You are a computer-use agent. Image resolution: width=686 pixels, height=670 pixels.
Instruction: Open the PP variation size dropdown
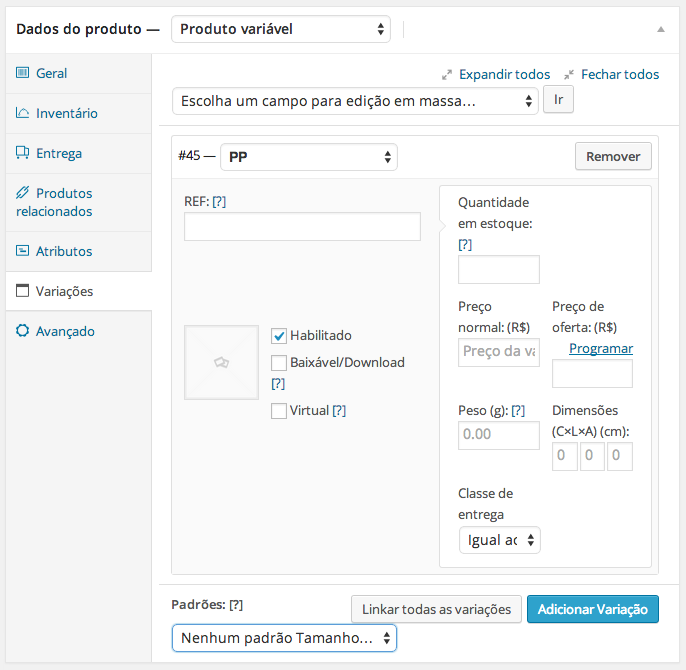pos(308,157)
